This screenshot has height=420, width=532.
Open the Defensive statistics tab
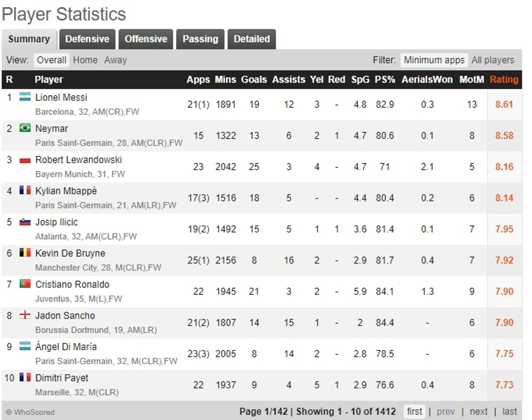[87, 39]
